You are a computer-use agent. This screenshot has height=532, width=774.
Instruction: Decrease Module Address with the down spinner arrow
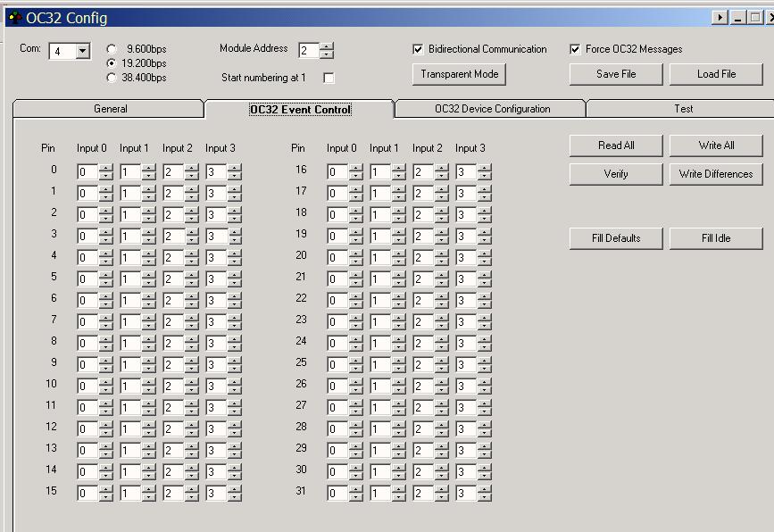point(327,54)
